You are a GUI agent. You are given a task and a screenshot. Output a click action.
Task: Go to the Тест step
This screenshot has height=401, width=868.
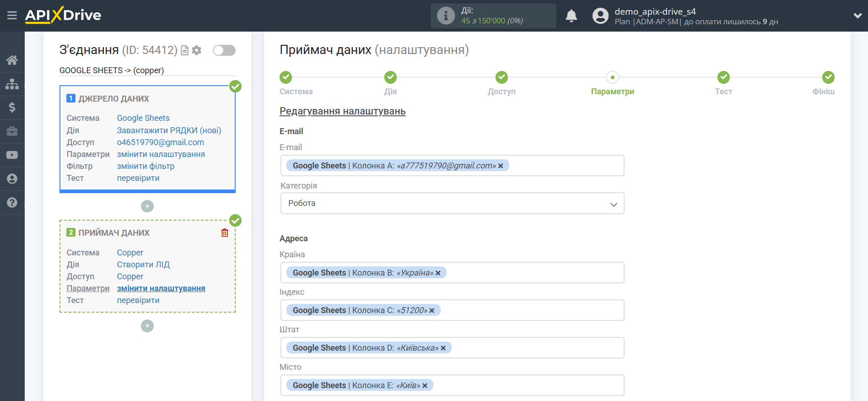tap(723, 77)
